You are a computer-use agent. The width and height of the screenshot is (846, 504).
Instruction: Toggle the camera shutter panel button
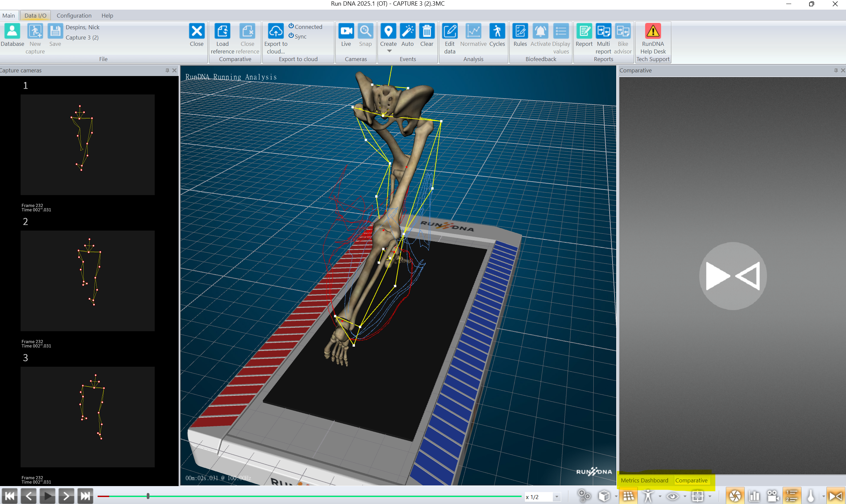tap(735, 496)
